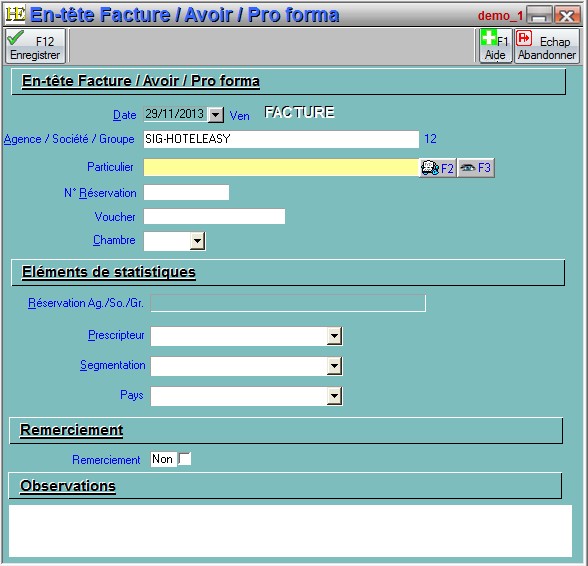Expand the Chambre dropdown list
The height and width of the screenshot is (566, 588).
click(198, 241)
